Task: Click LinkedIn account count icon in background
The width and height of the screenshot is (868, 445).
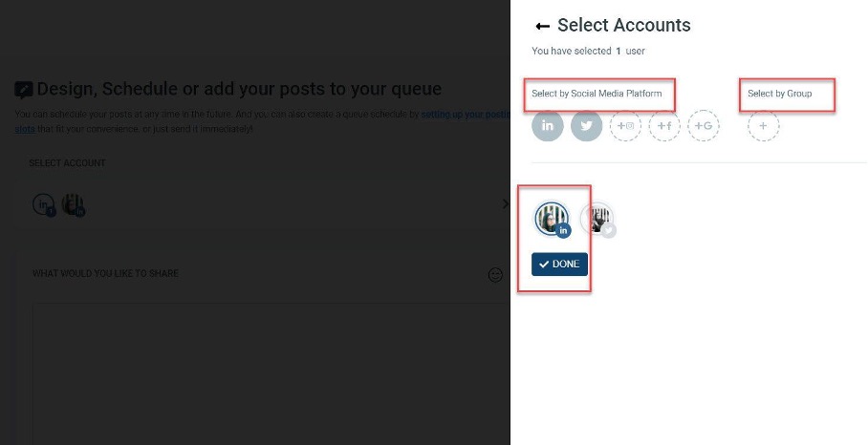Action: [x=44, y=205]
